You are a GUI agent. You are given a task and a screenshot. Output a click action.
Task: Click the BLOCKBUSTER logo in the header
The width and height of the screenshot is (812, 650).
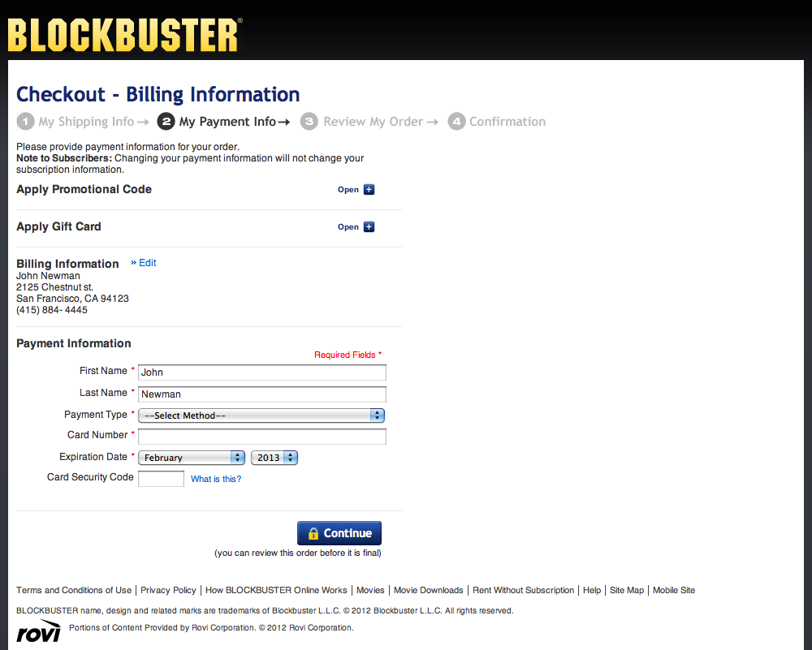[122, 32]
